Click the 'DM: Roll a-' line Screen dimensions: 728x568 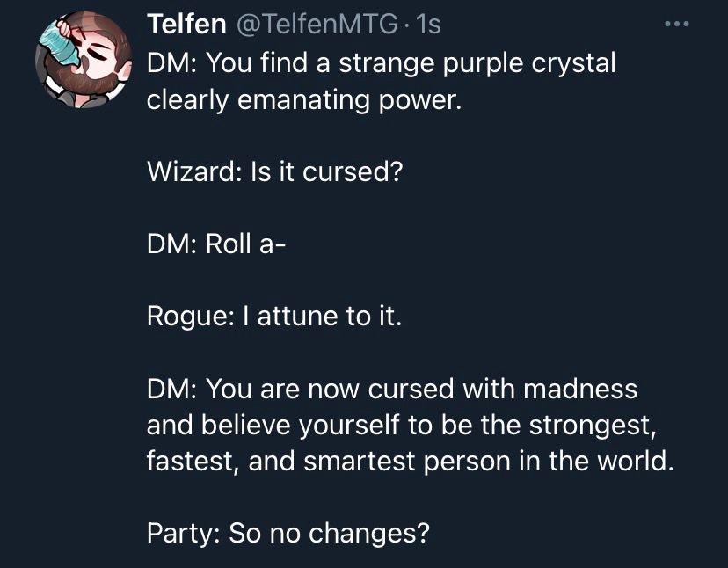tap(215, 243)
